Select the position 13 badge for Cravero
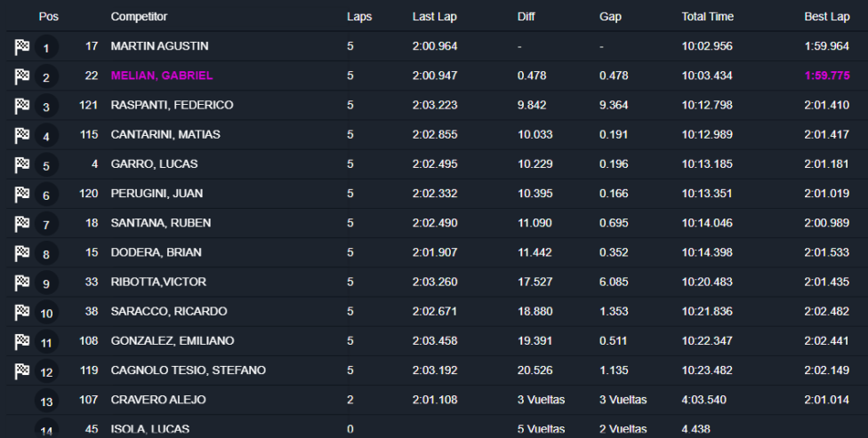The height and width of the screenshot is (438, 868). click(x=46, y=401)
